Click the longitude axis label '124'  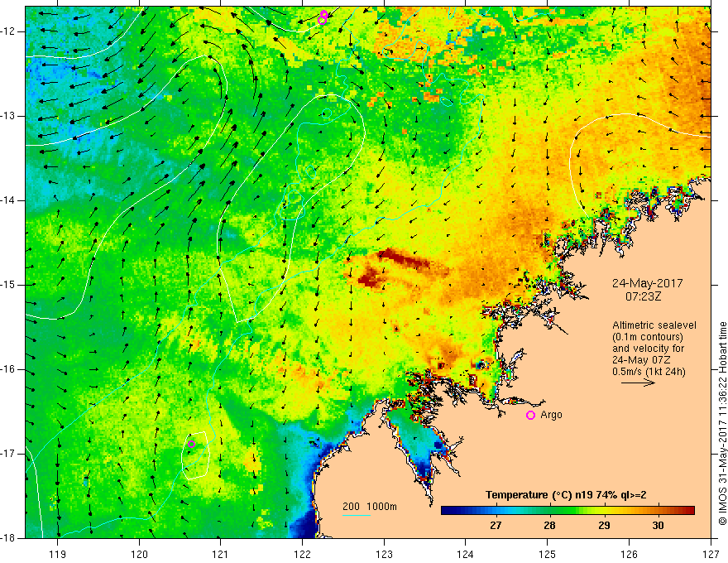[466, 554]
